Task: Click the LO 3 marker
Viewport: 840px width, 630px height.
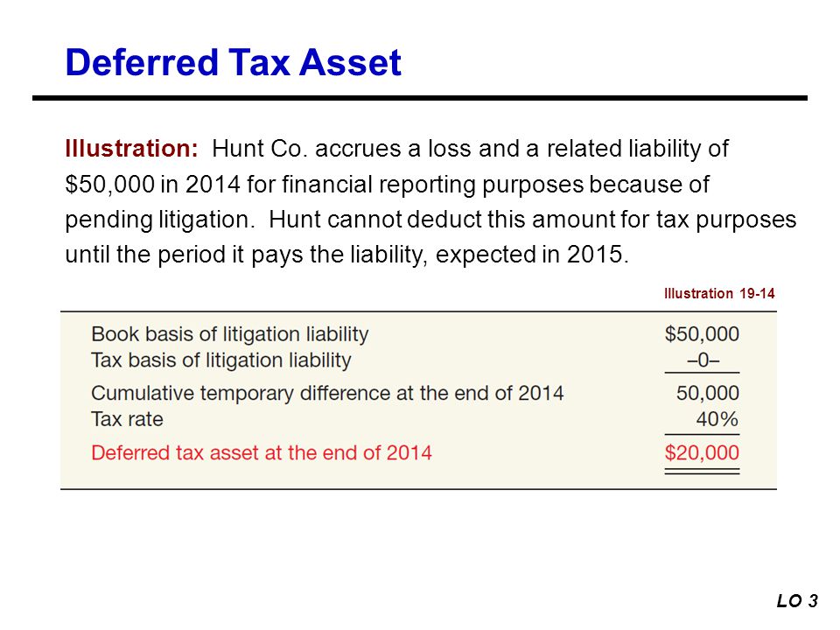Action: [797, 601]
